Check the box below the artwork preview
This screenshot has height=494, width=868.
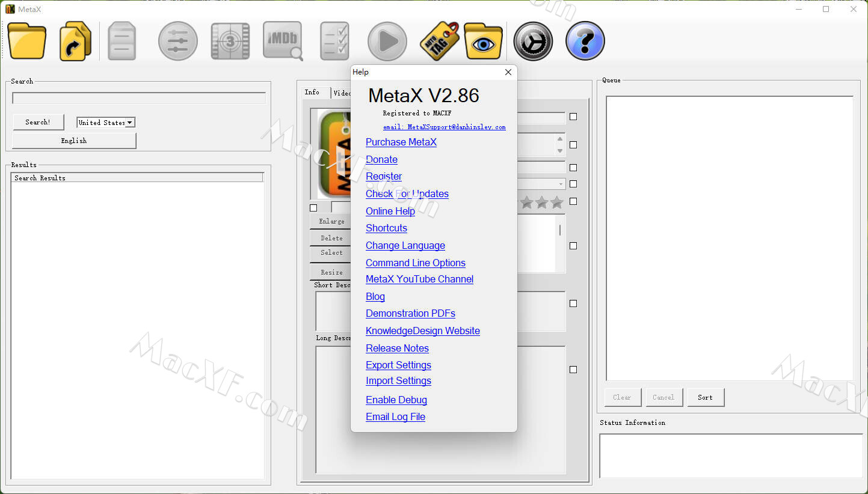click(x=313, y=207)
